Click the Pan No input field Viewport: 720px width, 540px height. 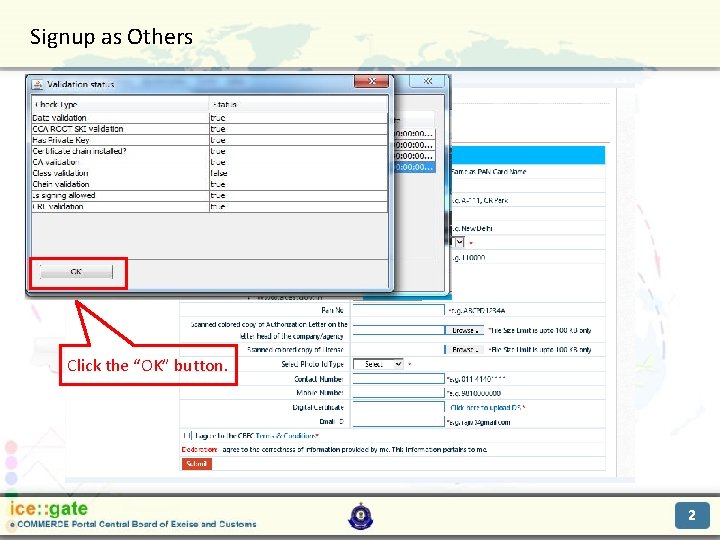[398, 310]
